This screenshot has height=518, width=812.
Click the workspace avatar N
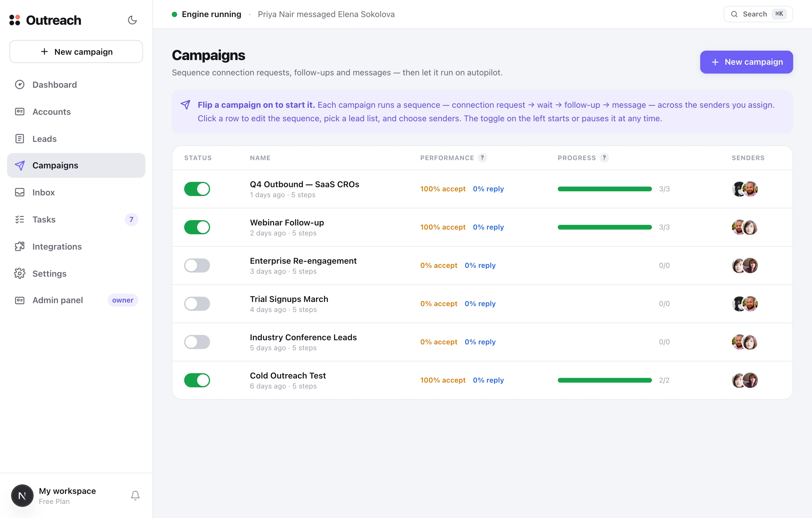(22, 495)
